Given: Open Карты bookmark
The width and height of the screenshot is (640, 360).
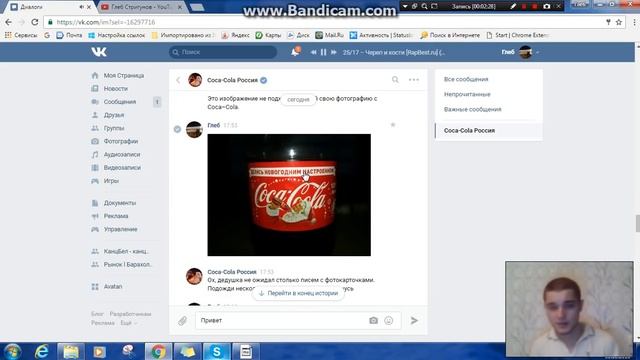Looking at the screenshot, I should (268, 36).
